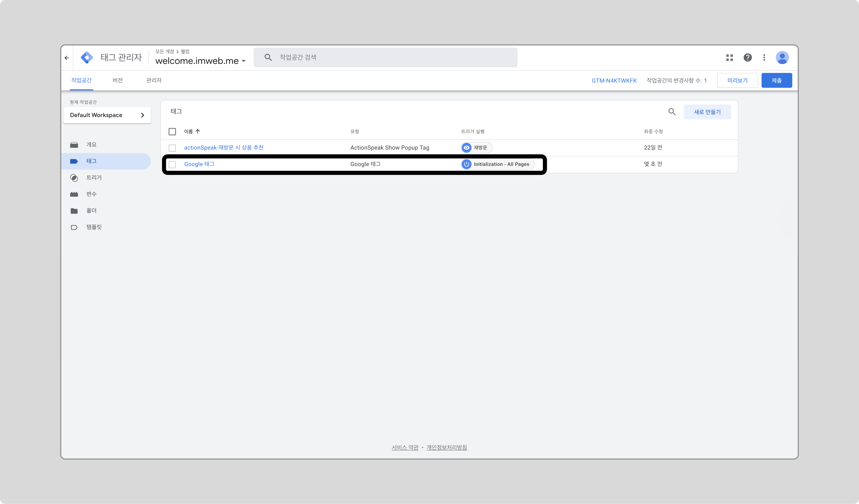Click the ActionSpeak Show Popup Tag type cell
The height and width of the screenshot is (504, 859).
[x=390, y=148]
